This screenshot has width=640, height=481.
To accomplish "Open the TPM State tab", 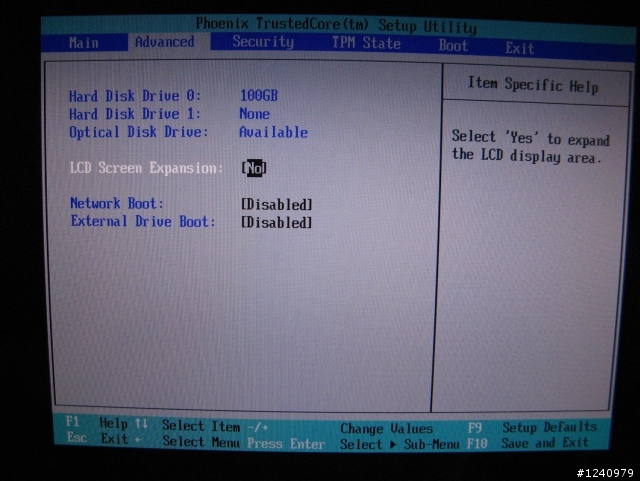I will (366, 43).
